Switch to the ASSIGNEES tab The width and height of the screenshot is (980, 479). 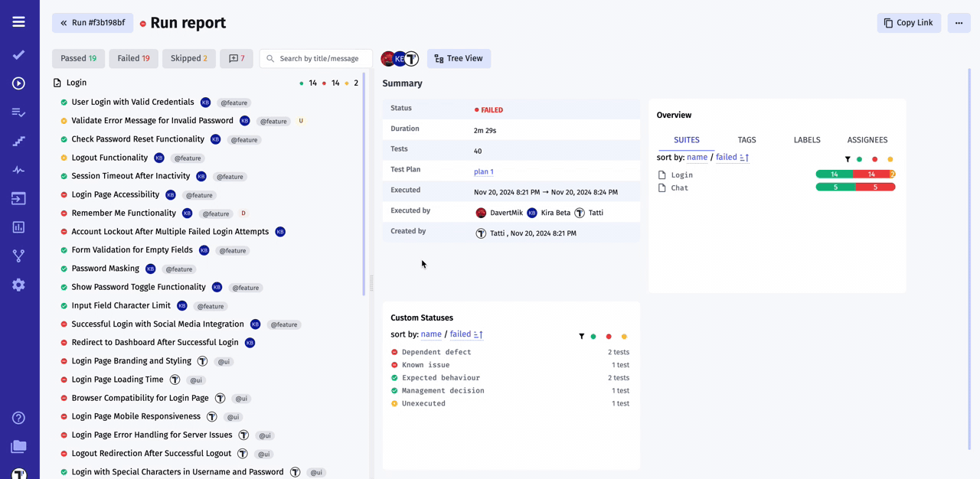pos(867,140)
